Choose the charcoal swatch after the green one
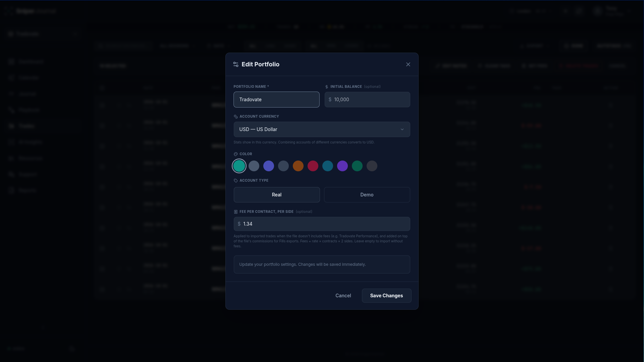 click(x=372, y=166)
